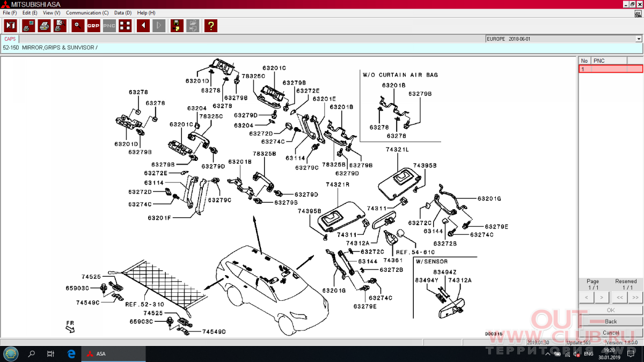Go to previous illustration with left arrow icon
Viewport: 644px width, 362px height.
click(x=143, y=25)
